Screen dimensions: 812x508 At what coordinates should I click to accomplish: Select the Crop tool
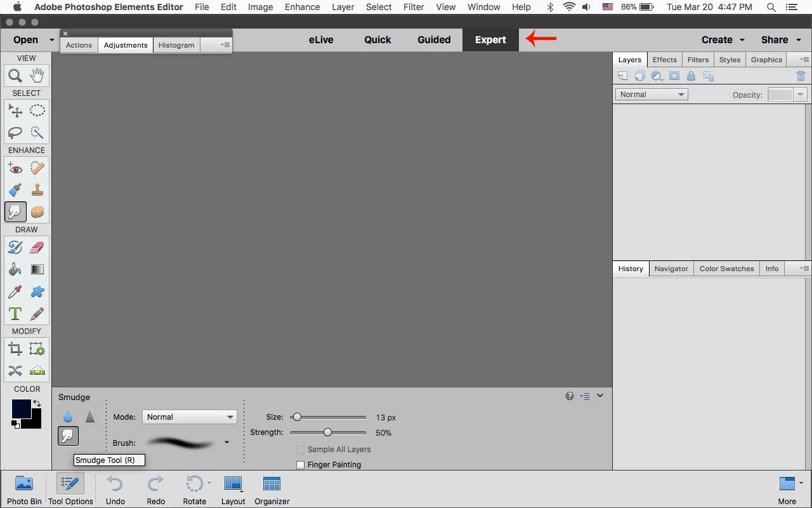(x=15, y=349)
